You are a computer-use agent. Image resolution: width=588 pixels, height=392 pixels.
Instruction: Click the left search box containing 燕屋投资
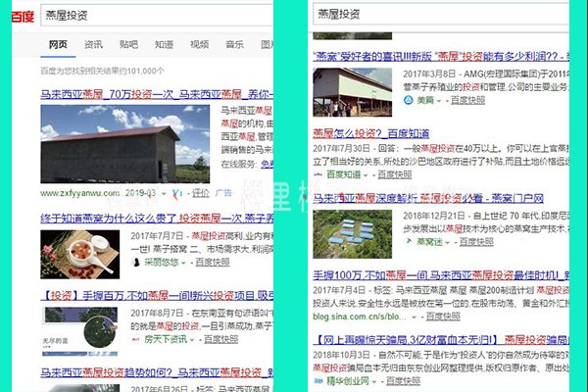point(157,15)
